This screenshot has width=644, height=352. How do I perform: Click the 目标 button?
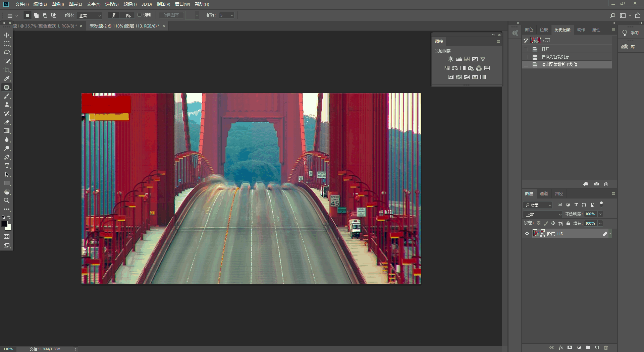point(127,15)
